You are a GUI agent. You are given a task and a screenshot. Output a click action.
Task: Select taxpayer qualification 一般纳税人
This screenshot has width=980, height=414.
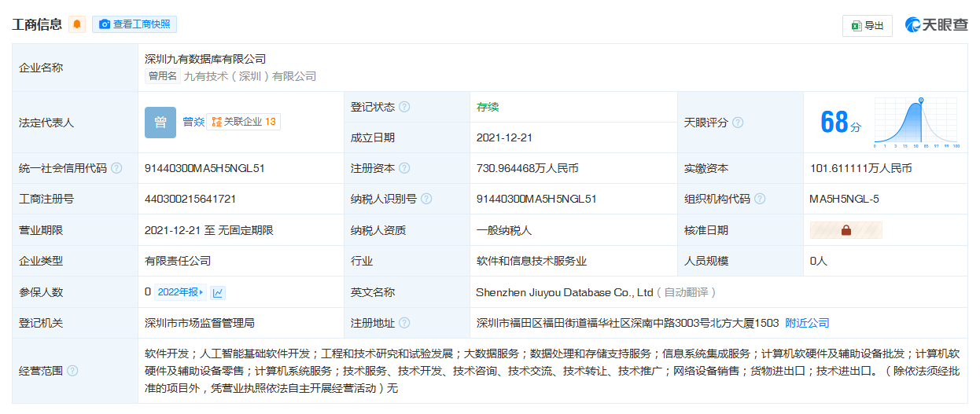tap(504, 230)
